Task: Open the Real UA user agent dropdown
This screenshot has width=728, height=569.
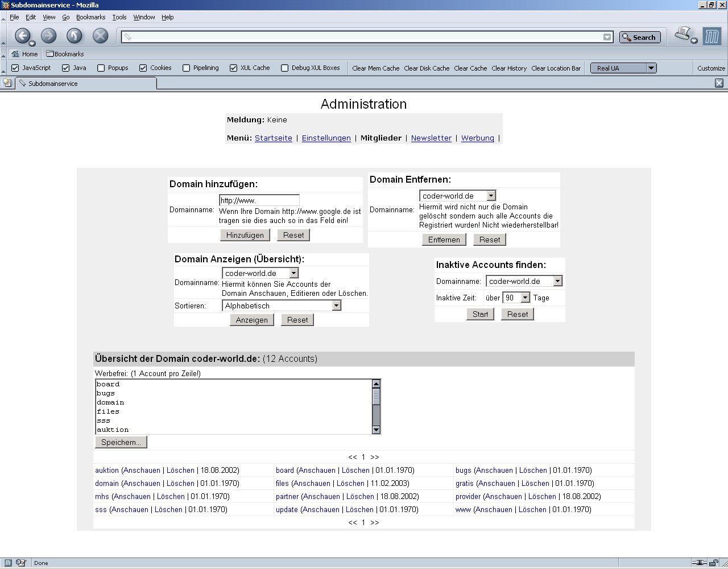Action: (x=623, y=68)
